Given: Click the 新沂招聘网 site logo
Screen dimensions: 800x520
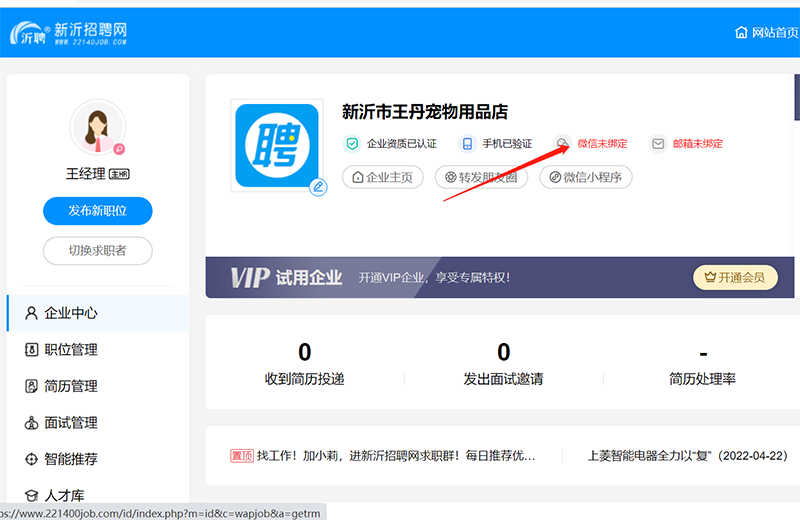Looking at the screenshot, I should (x=70, y=33).
